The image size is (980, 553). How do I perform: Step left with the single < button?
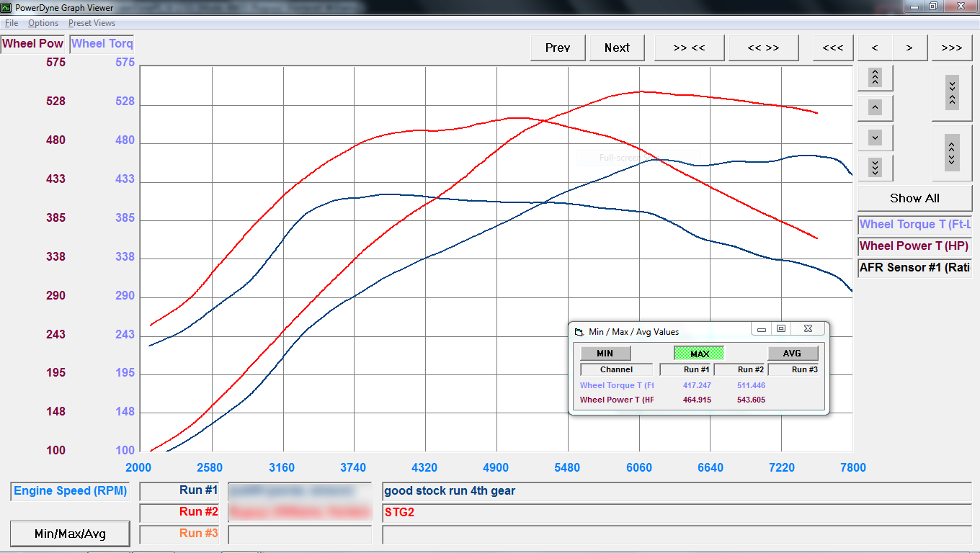(875, 48)
